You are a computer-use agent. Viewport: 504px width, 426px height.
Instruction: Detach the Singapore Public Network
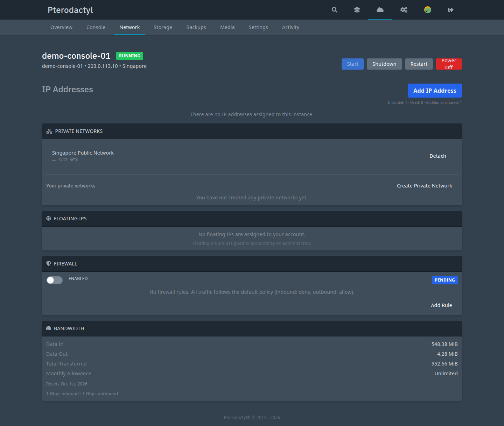438,156
